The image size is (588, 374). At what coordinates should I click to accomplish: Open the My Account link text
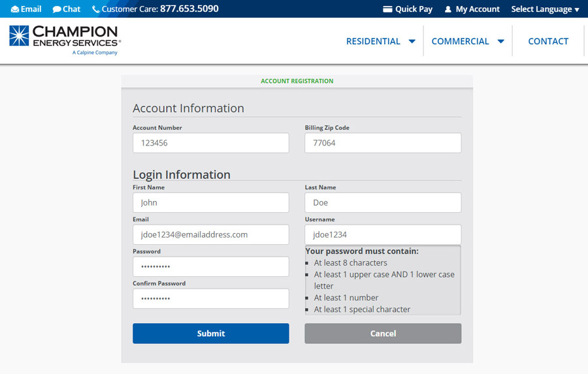coord(478,9)
